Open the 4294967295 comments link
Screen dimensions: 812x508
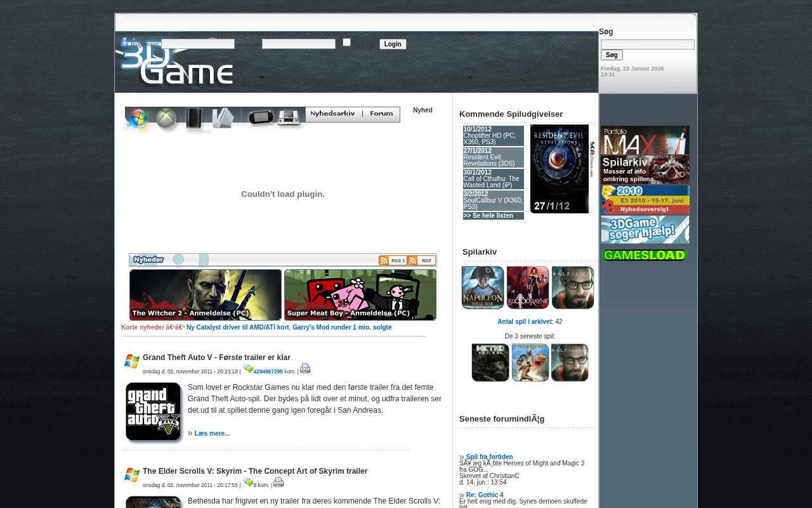[268, 371]
